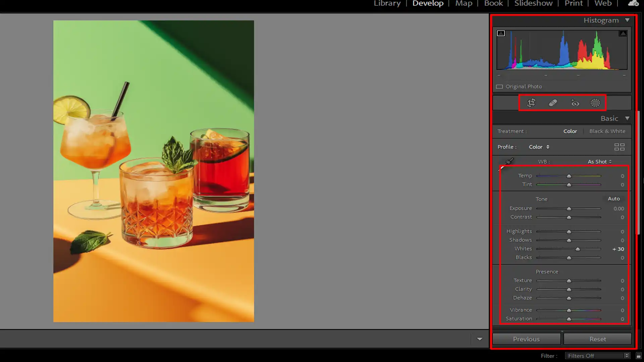Pick the White Balance eyedropper tool
Image resolution: width=644 pixels, height=362 pixels.
508,162
